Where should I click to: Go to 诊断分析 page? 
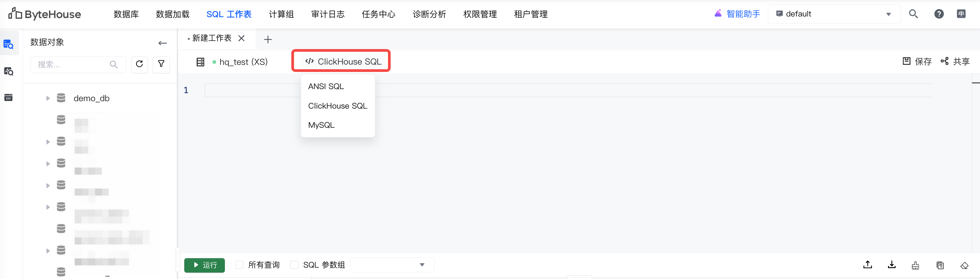tap(429, 14)
